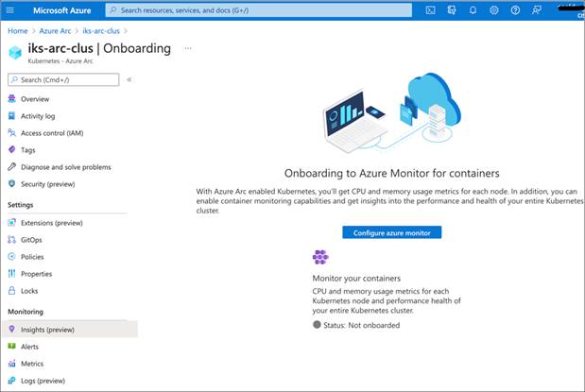Click the 'Monitoring' section header
585x392 pixels.
click(x=26, y=312)
